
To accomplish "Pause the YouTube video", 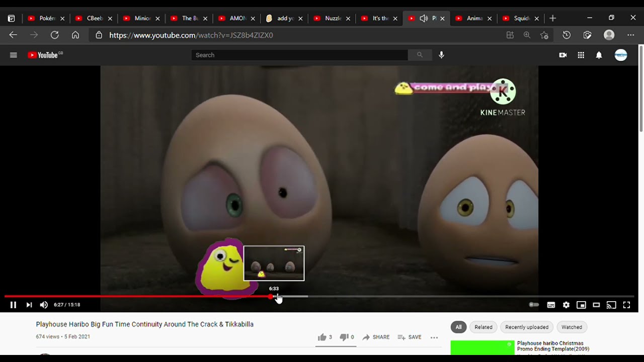I will click(13, 305).
